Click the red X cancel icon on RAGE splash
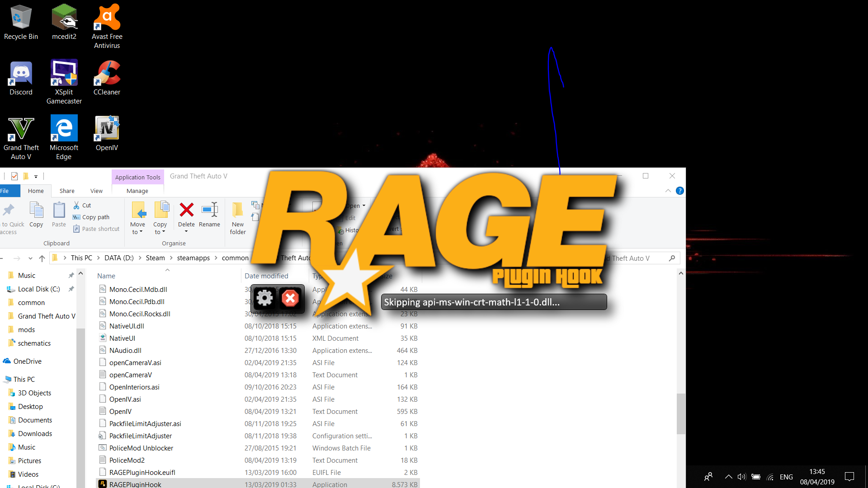Image resolution: width=868 pixels, height=488 pixels. pyautogui.click(x=290, y=298)
